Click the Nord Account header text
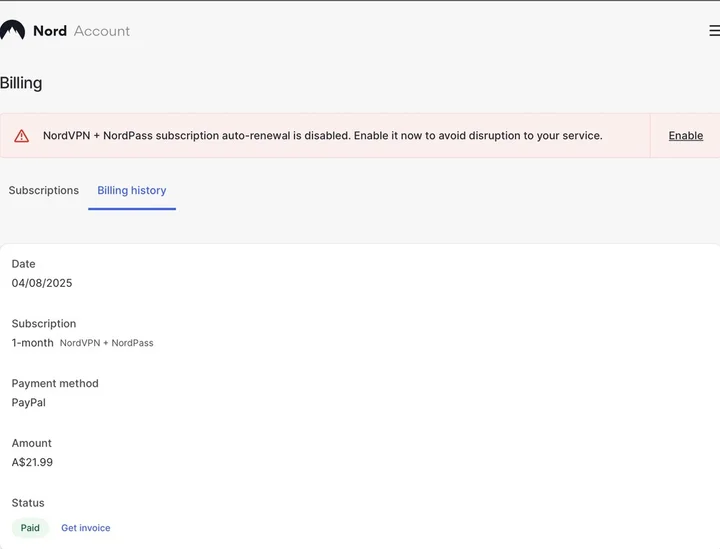This screenshot has height=549, width=720. click(x=81, y=31)
